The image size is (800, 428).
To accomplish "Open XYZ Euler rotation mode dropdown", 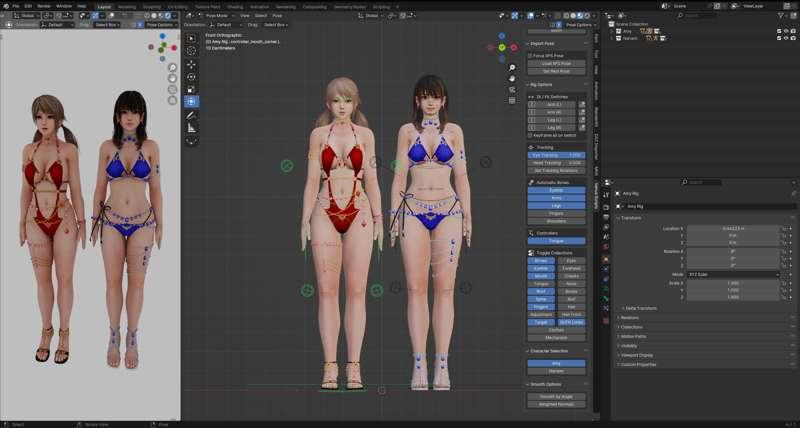I will 733,274.
